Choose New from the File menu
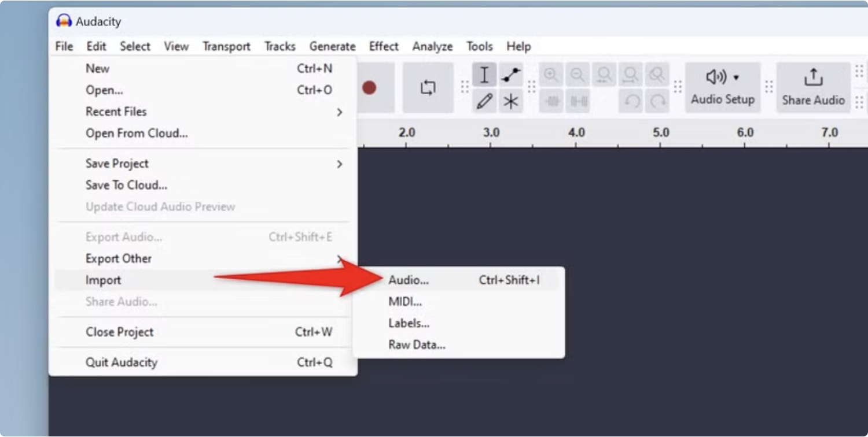This screenshot has height=437, width=868. point(203,68)
